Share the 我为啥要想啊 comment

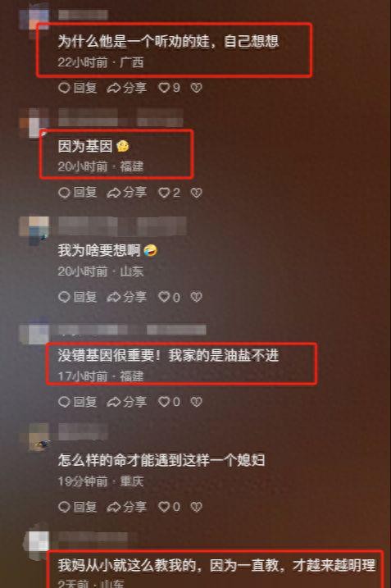pos(127,297)
